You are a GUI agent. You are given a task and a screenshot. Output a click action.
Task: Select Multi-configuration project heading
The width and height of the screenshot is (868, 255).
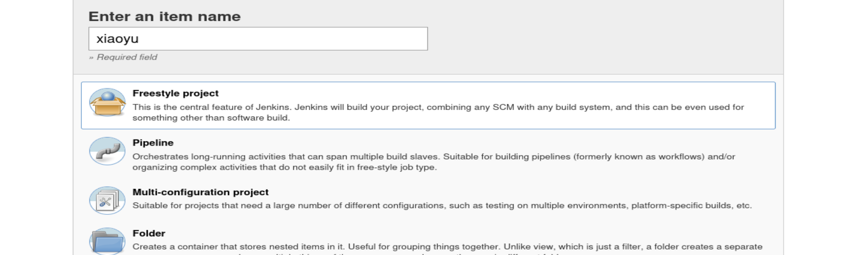pyautogui.click(x=200, y=192)
